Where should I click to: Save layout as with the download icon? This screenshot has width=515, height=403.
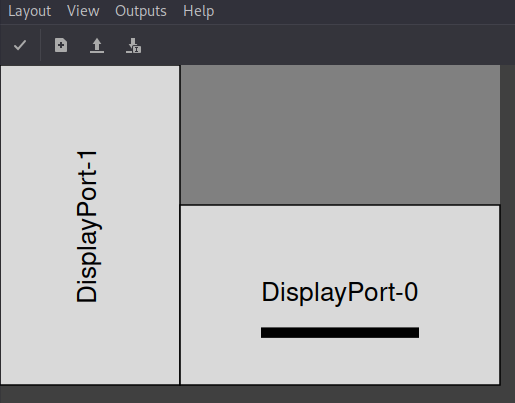tap(133, 45)
